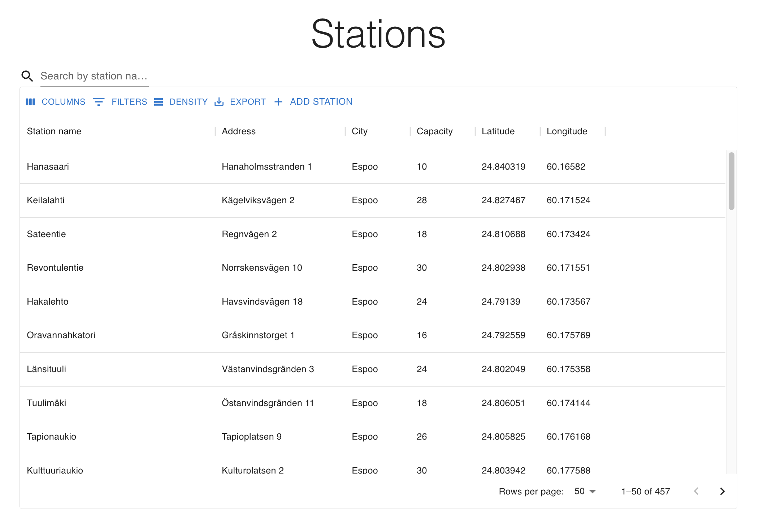The height and width of the screenshot is (532, 759).
Task: Sort by Station name column header
Action: pyautogui.click(x=54, y=131)
